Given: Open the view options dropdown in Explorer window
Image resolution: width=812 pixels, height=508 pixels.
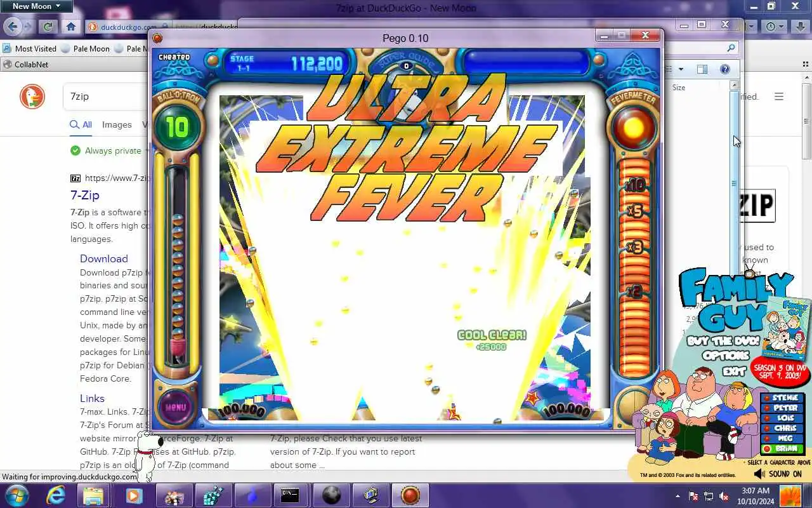Looking at the screenshot, I should point(681,69).
